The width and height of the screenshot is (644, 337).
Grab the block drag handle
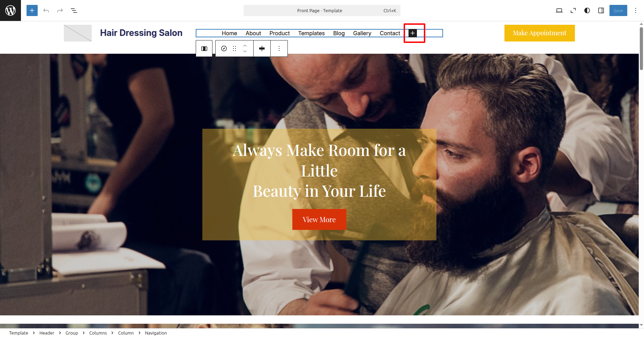coord(234,48)
